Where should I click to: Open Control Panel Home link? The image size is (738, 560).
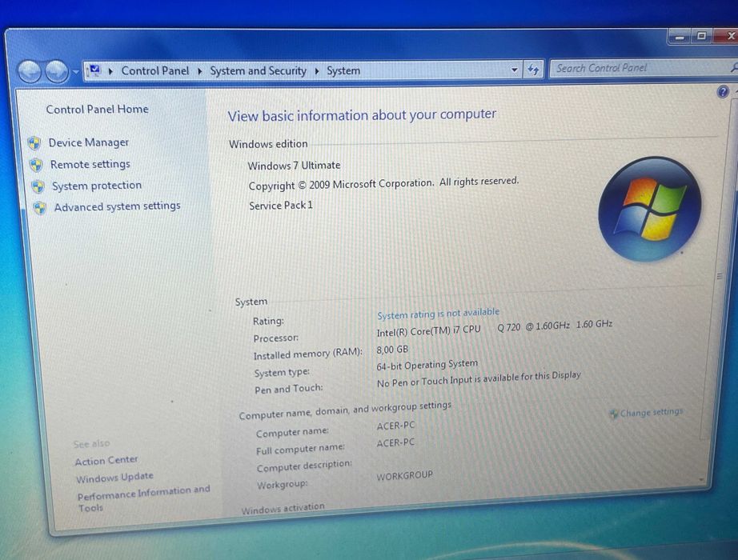[x=97, y=109]
